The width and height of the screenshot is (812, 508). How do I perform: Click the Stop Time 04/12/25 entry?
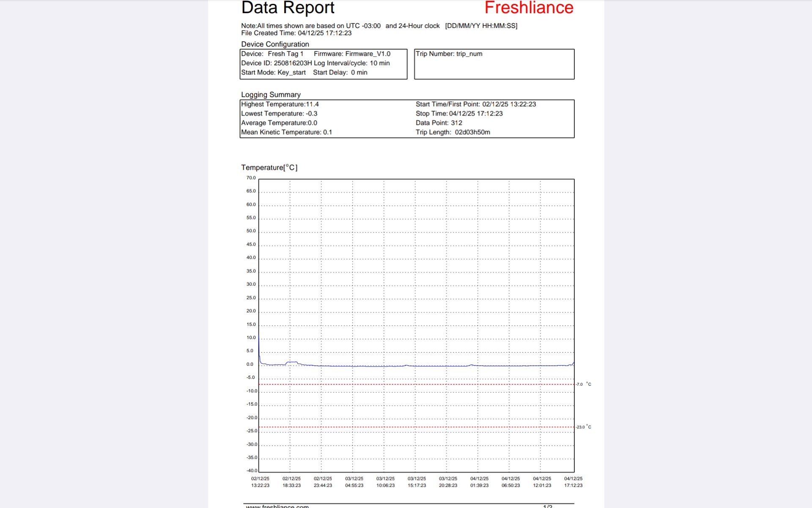coord(459,113)
